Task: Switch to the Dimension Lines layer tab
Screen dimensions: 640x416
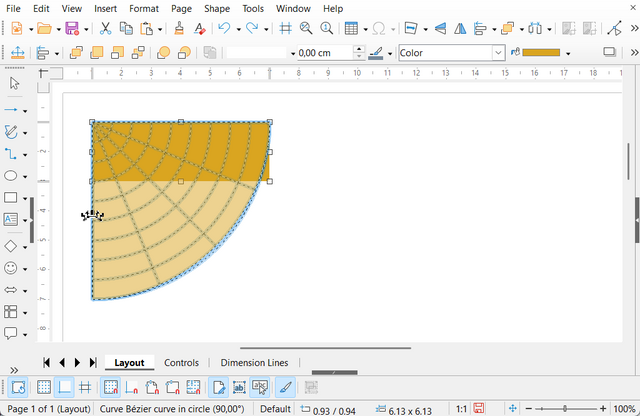Action: point(254,363)
